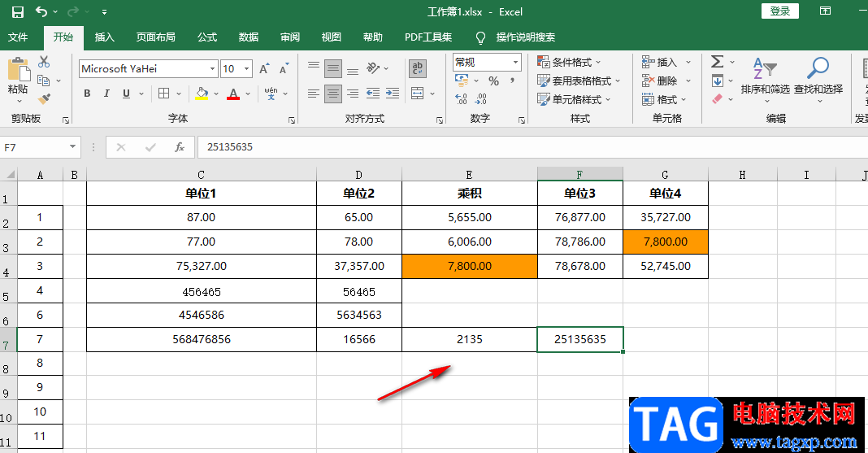Increase indent
Image resolution: width=868 pixels, height=453 pixels.
tap(393, 93)
